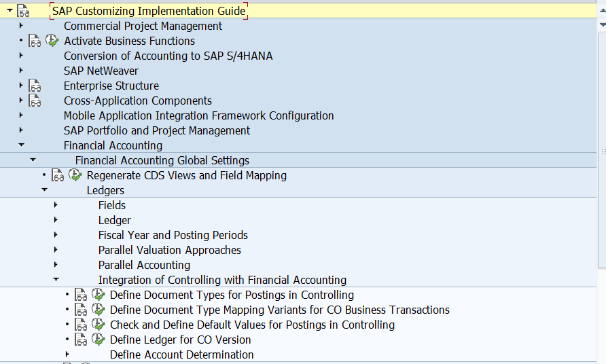The width and height of the screenshot is (606, 364).
Task: Select Parallel Valuation Approaches text
Action: [170, 250]
